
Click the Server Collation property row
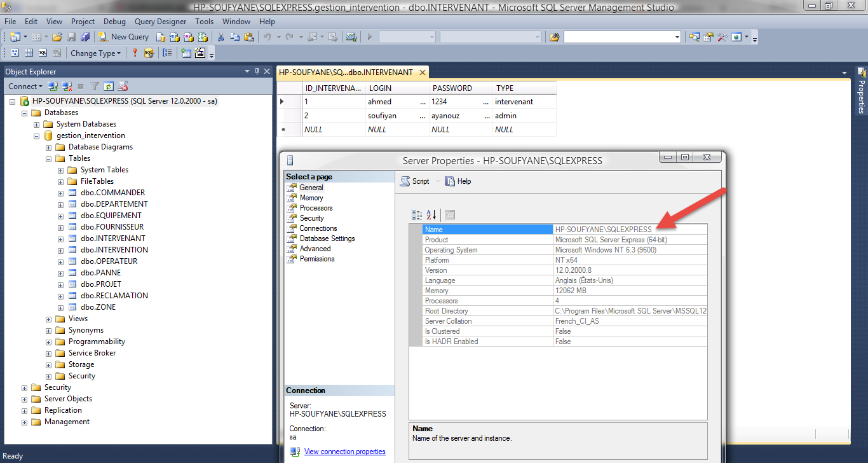(x=565, y=321)
